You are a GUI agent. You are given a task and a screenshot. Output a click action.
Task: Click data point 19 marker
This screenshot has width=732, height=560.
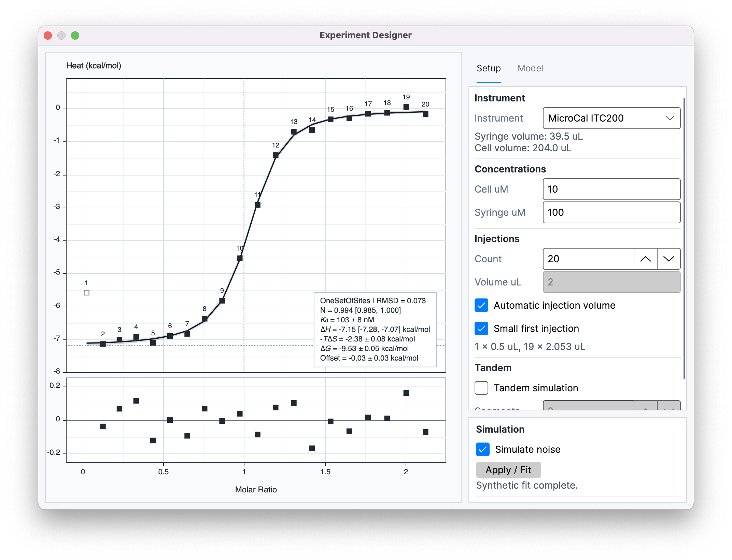pyautogui.click(x=406, y=107)
